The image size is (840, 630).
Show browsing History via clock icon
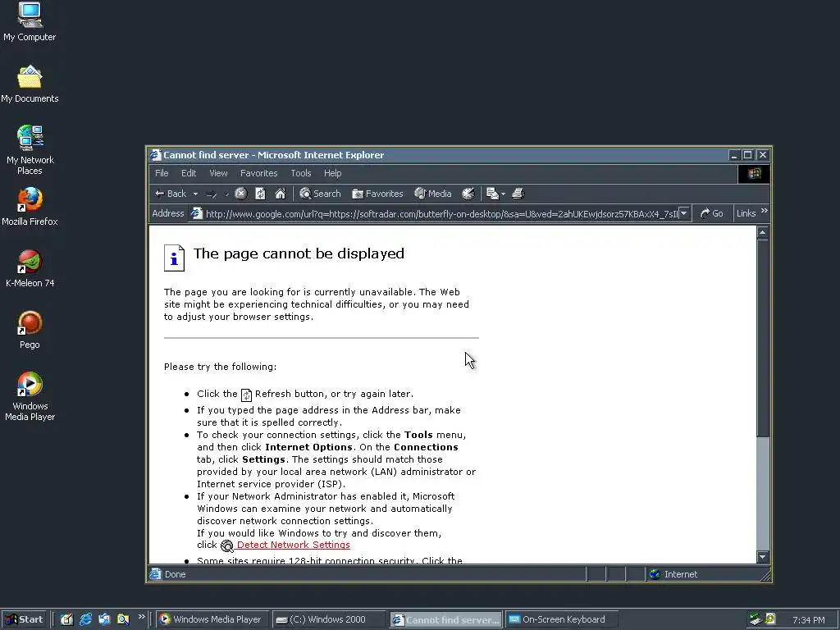(x=468, y=194)
